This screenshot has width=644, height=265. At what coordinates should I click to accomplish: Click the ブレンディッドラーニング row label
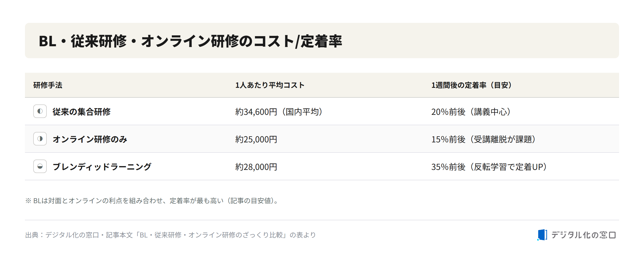[102, 167]
